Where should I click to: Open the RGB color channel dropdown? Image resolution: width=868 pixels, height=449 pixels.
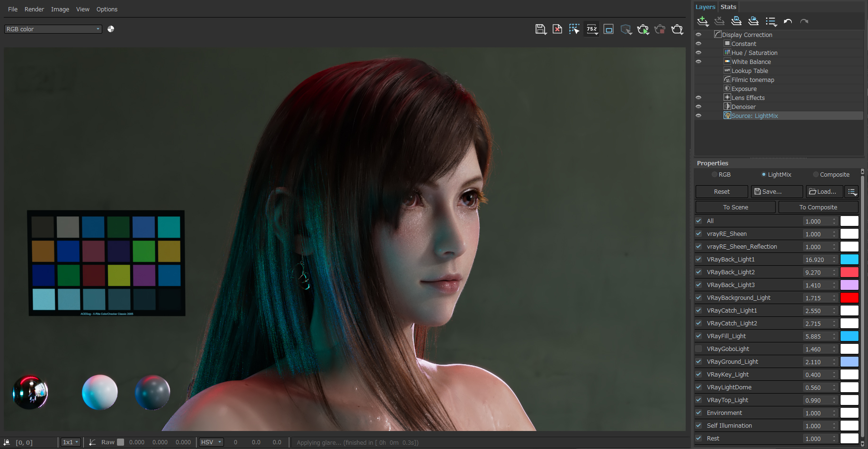[53, 29]
